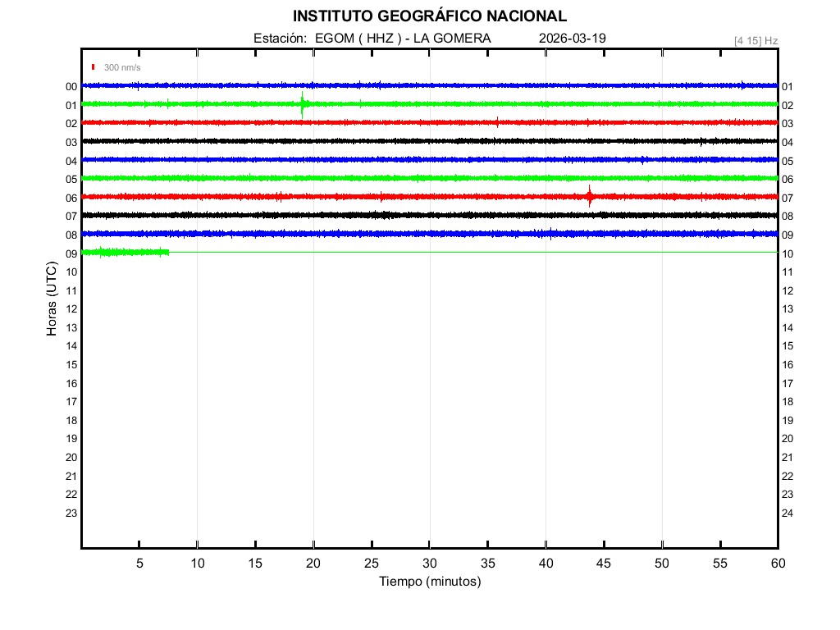Click the thick green signal at start of 09-hour trace
Image resolution: width=840 pixels, height=630 pixels.
pyautogui.click(x=123, y=252)
